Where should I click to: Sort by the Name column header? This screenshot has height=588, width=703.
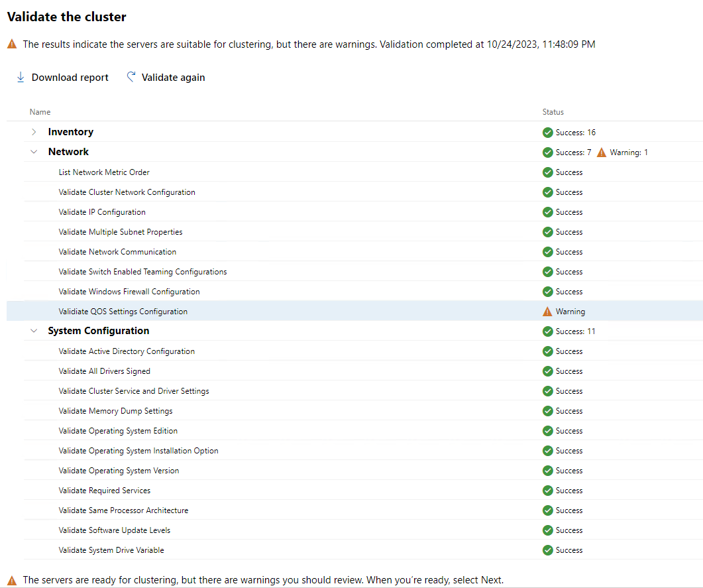40,112
